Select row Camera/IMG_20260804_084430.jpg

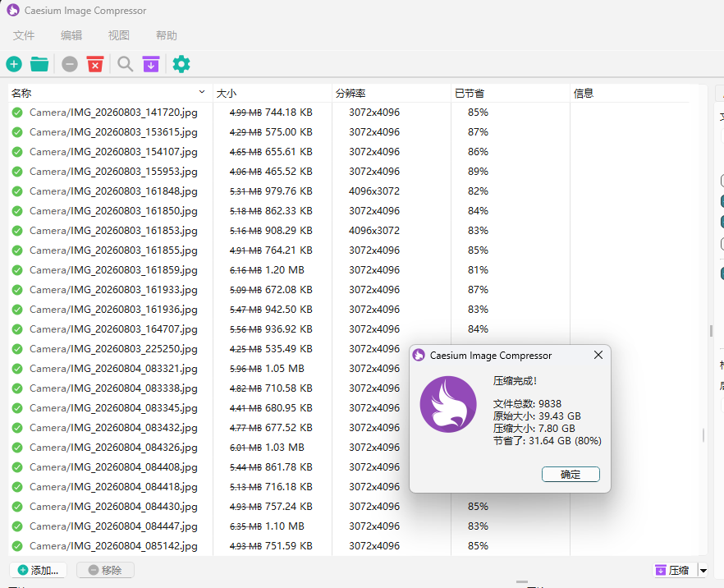click(349, 507)
